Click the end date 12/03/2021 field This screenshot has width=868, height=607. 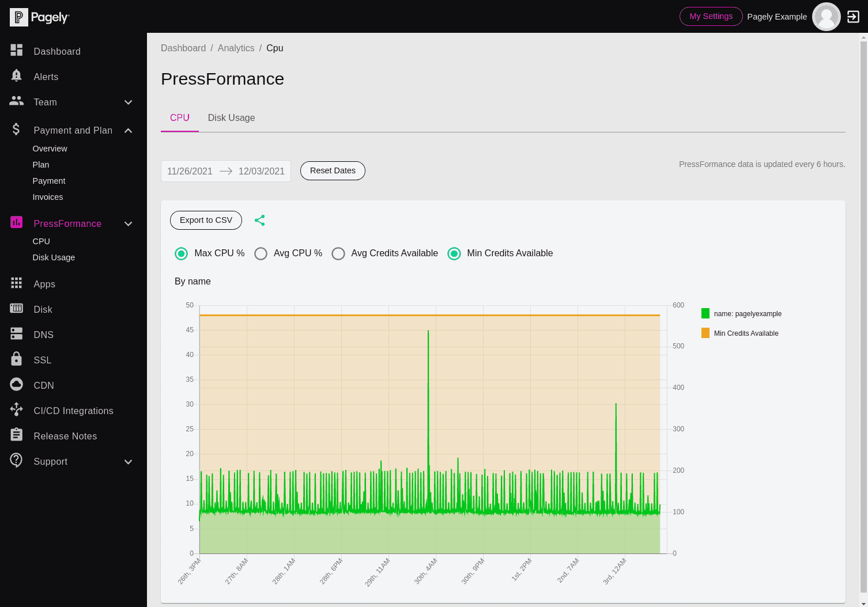click(262, 171)
